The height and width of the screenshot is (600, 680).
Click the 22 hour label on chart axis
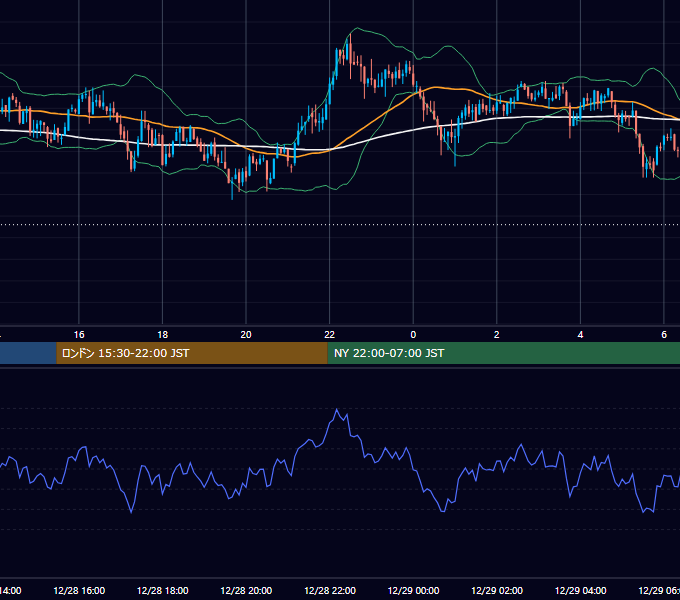point(330,335)
